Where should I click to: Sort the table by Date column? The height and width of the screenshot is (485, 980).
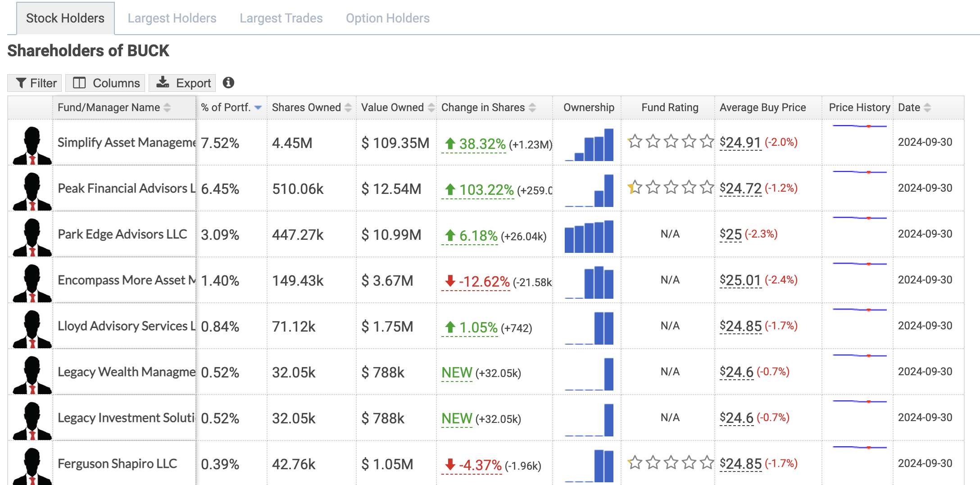point(927,108)
